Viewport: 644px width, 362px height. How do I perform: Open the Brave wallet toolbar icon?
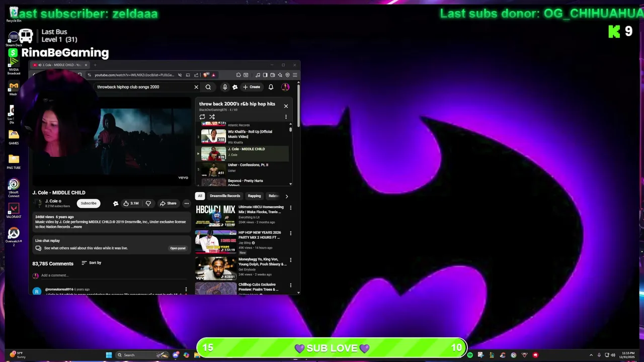pyautogui.click(x=273, y=75)
